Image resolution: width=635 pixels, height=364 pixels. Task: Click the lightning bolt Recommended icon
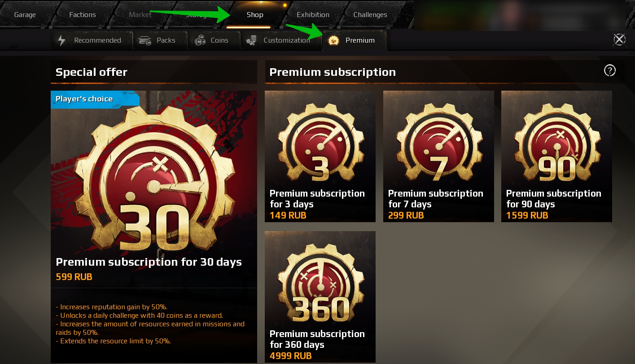click(x=62, y=40)
